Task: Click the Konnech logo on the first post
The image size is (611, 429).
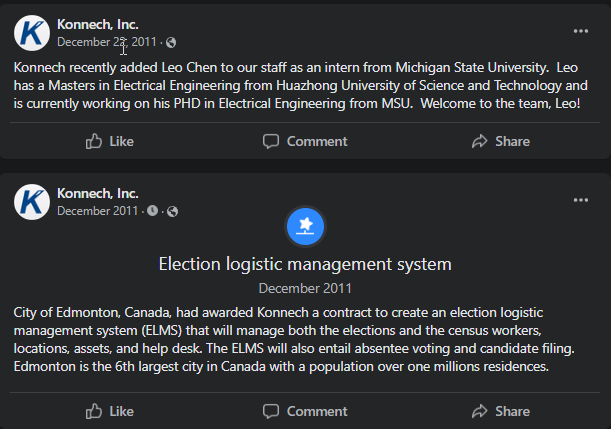Action: pyautogui.click(x=32, y=33)
